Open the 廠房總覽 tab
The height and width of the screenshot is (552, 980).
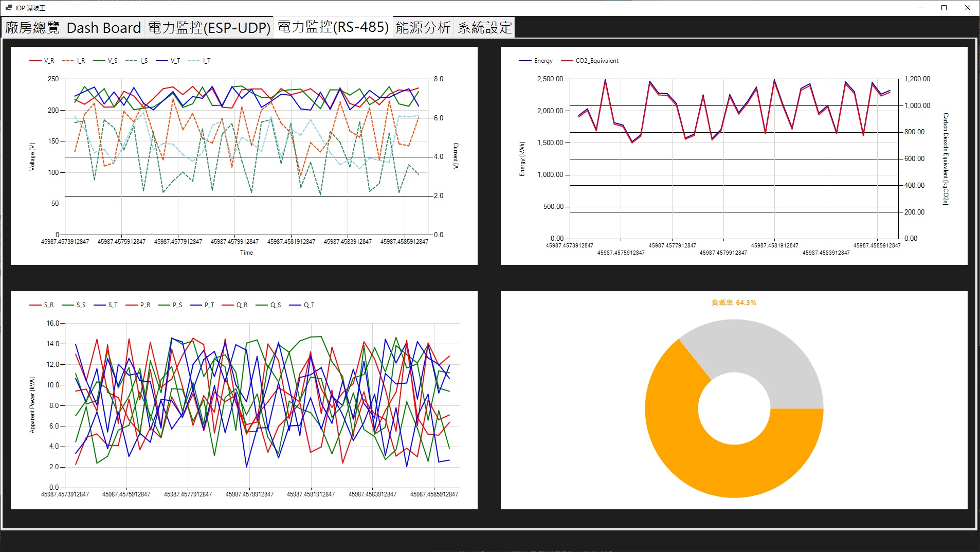tap(32, 28)
